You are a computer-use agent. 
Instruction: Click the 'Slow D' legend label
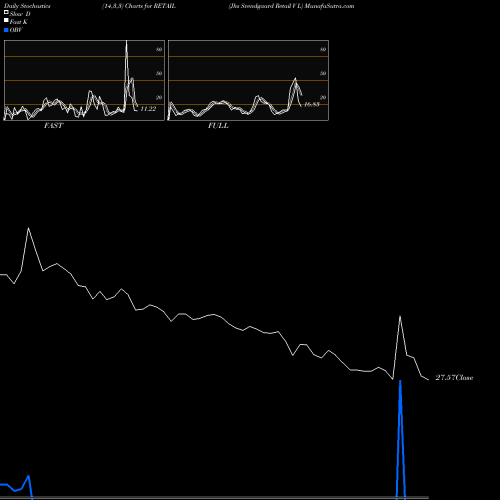tap(20, 14)
